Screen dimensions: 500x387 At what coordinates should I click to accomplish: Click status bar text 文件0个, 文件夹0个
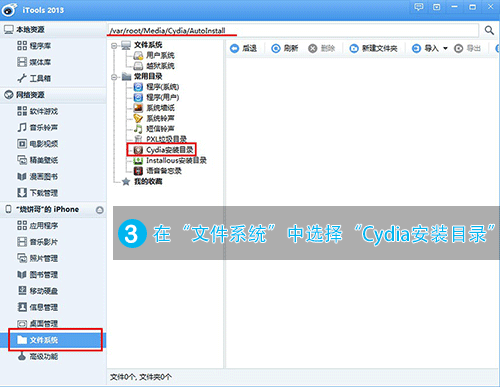pyautogui.click(x=141, y=377)
